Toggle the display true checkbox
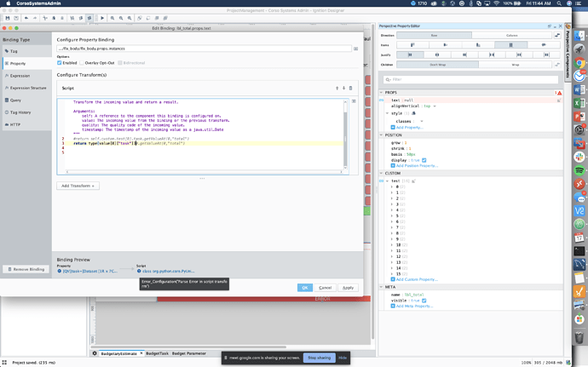 click(x=424, y=160)
